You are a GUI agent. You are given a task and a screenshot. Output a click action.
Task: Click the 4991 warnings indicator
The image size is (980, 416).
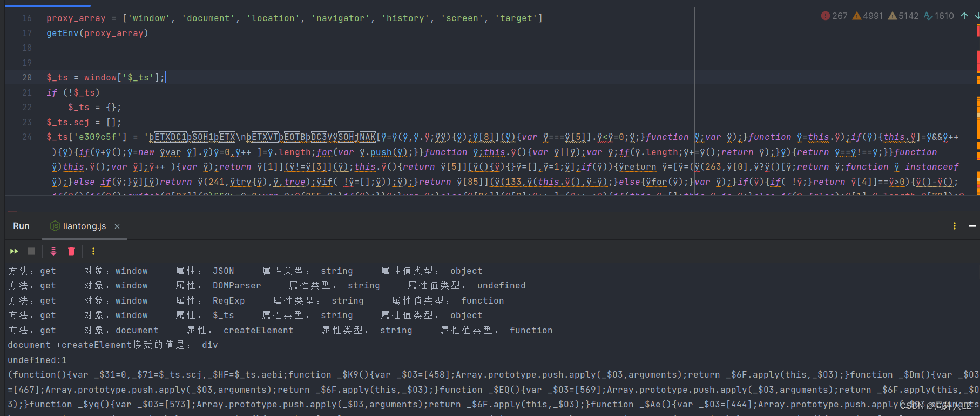[868, 16]
